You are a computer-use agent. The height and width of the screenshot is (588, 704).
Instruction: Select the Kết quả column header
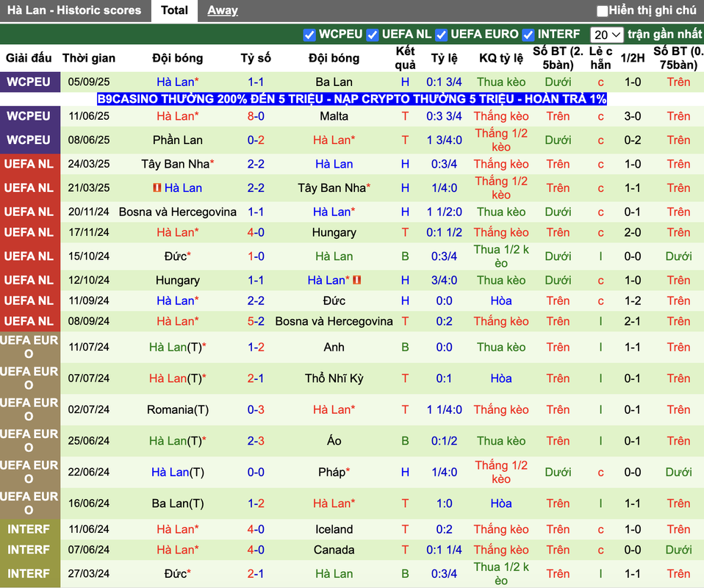(x=405, y=58)
